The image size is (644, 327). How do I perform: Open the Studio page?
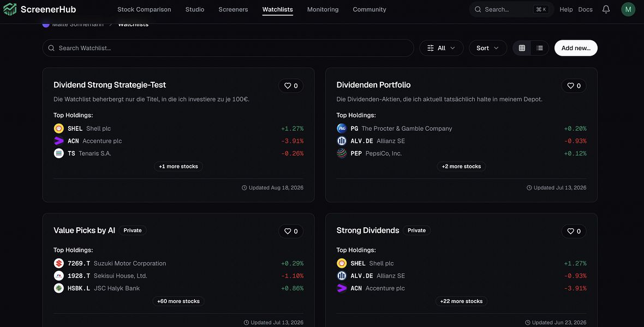(195, 9)
